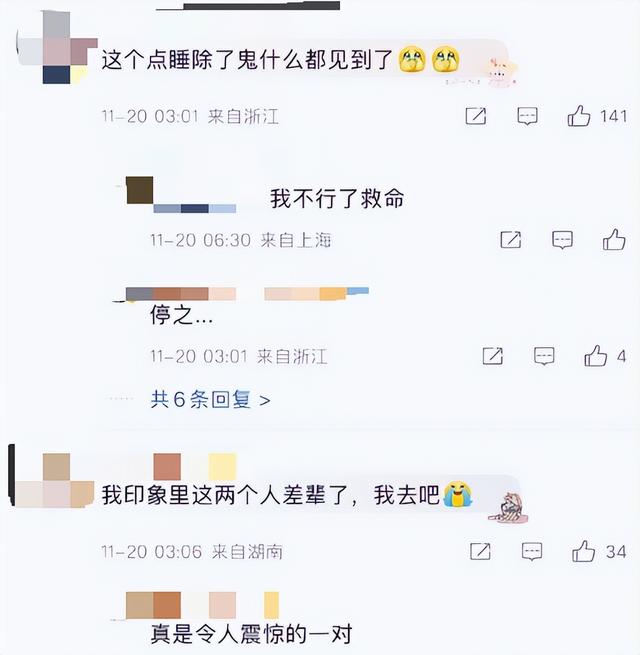Repost the '我印象里这两个人差辈了' comment
This screenshot has width=640, height=655.
click(480, 551)
